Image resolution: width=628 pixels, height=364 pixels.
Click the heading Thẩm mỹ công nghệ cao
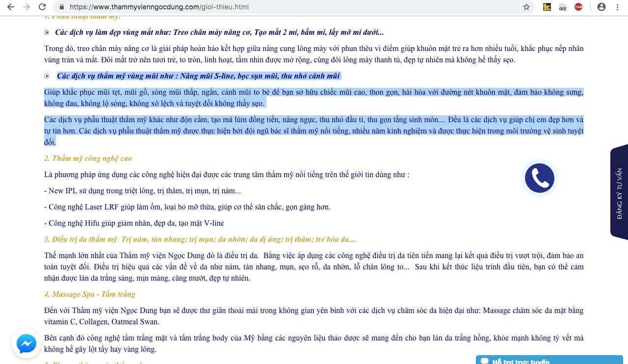pyautogui.click(x=88, y=158)
